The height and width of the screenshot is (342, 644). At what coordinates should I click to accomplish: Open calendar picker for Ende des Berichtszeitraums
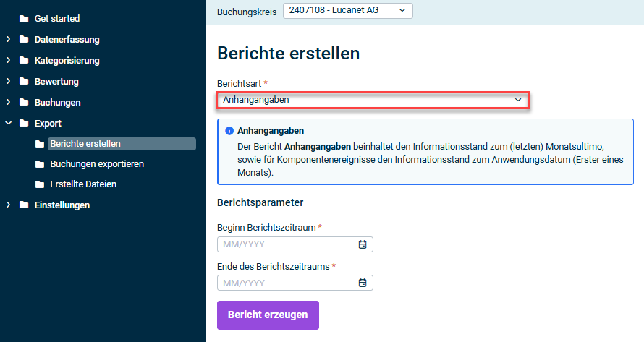pos(363,283)
